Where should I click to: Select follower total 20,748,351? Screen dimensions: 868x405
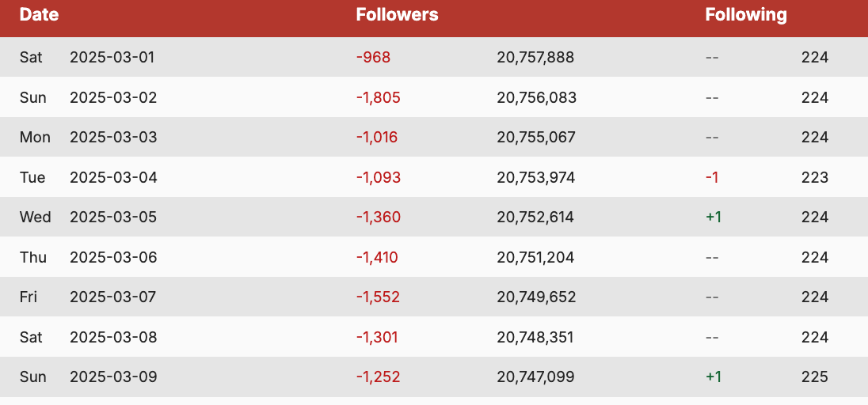click(535, 337)
